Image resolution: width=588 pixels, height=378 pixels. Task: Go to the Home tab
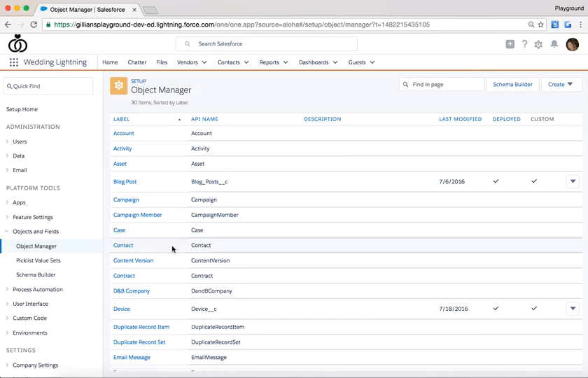coord(111,62)
